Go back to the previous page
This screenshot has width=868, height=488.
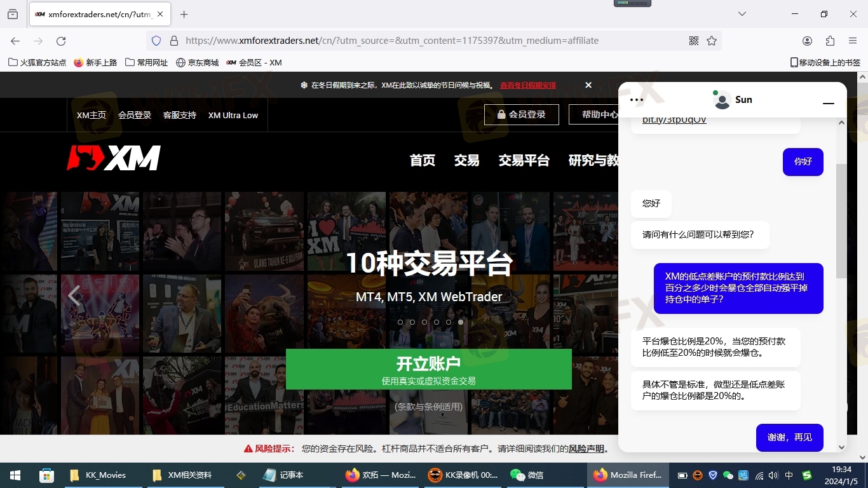15,41
